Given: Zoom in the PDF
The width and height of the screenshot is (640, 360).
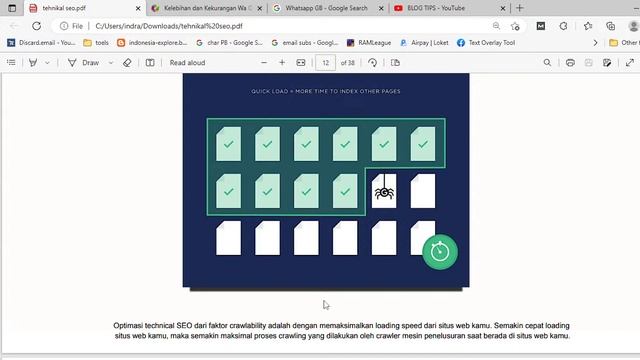Looking at the screenshot, I should click(282, 62).
